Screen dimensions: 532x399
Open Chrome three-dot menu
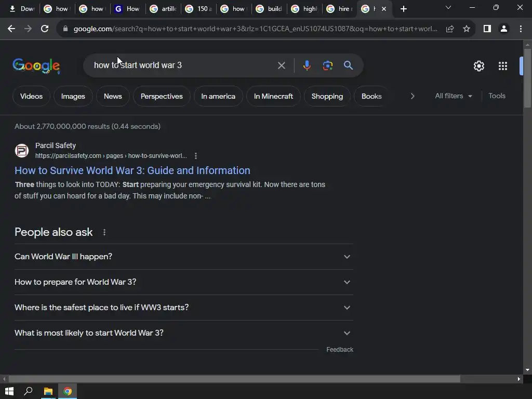tap(521, 29)
